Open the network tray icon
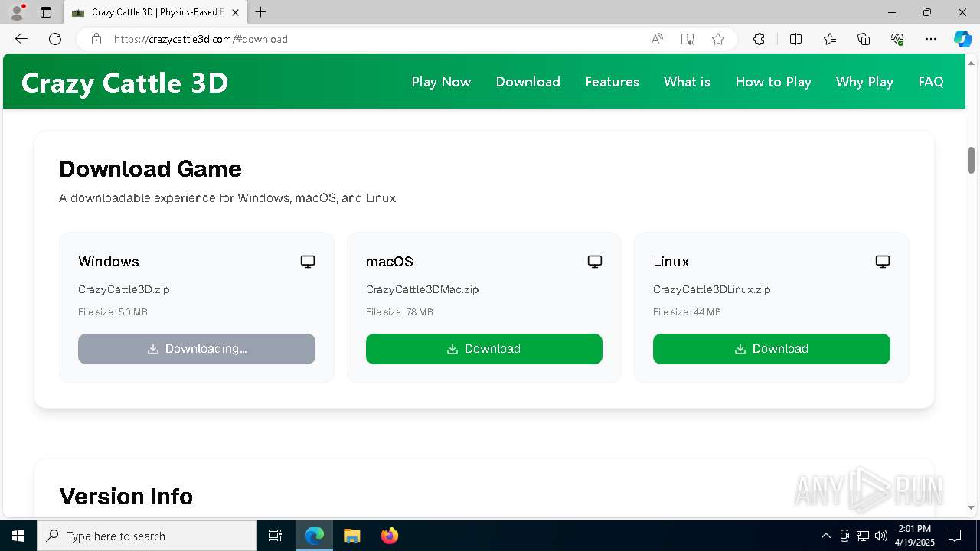 click(863, 536)
